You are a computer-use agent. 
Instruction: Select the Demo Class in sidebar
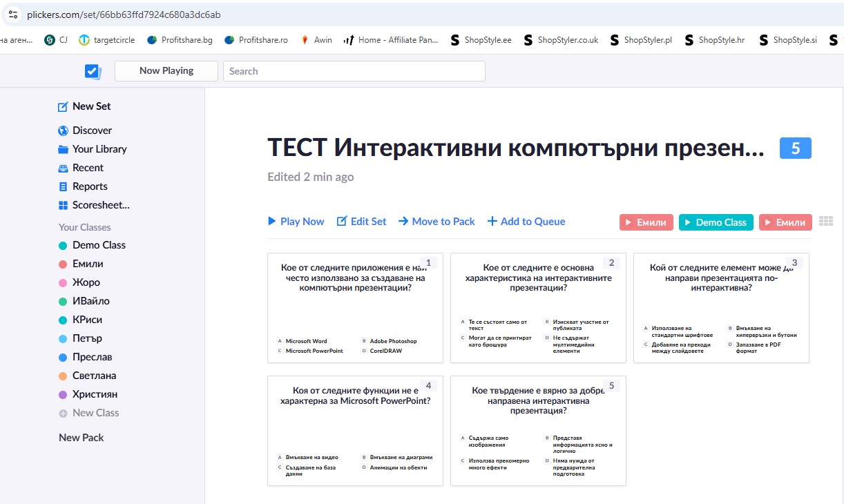(99, 245)
